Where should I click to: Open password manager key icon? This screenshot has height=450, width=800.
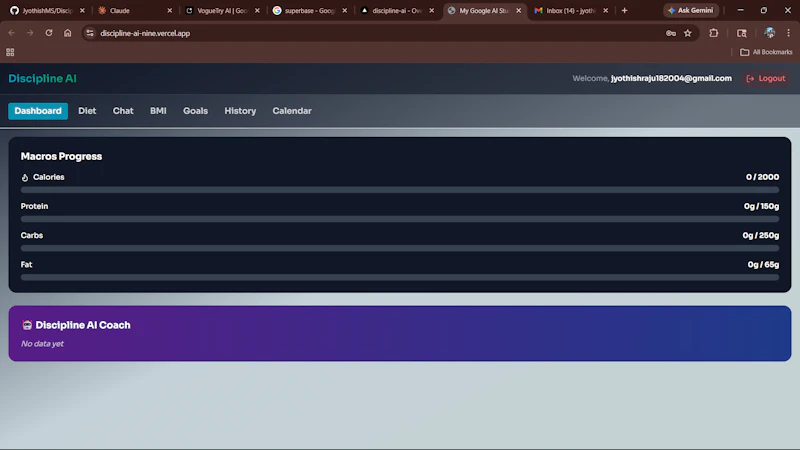[670, 33]
